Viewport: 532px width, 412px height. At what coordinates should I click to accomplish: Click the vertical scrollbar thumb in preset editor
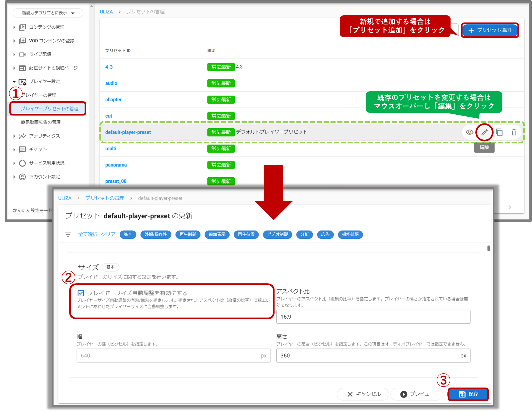[x=489, y=248]
